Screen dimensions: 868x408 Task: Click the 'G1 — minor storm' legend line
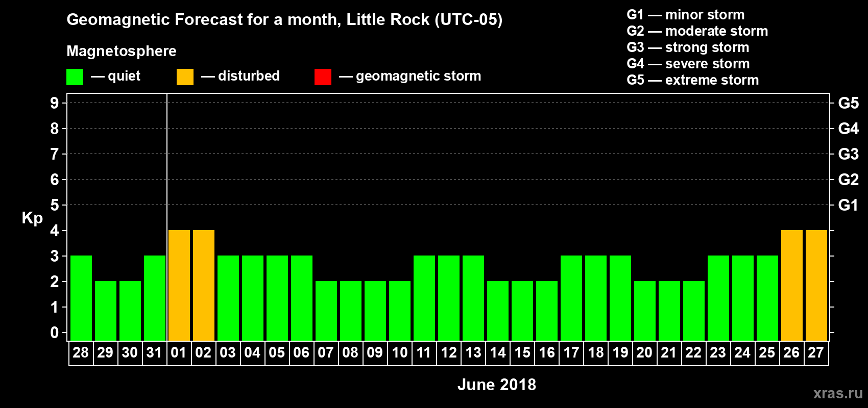click(686, 15)
